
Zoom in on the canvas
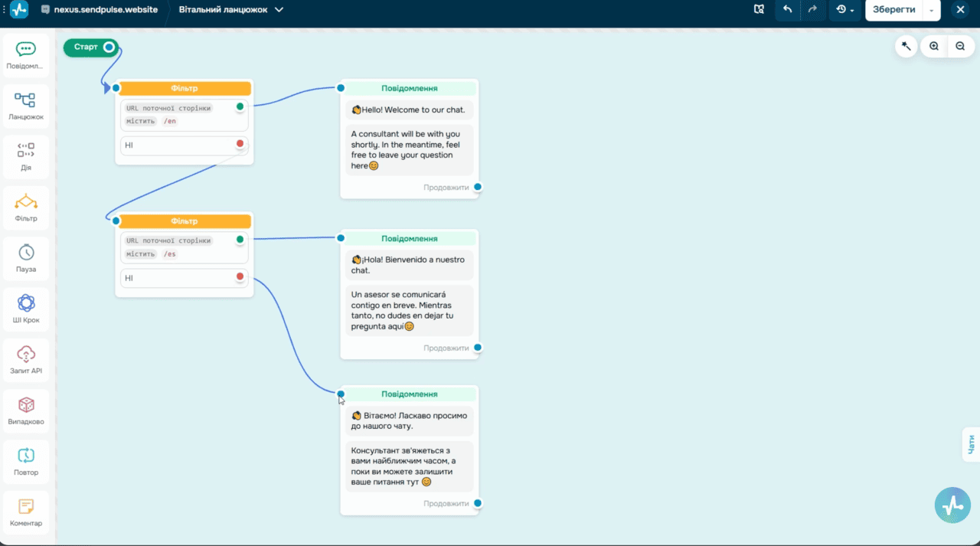(x=934, y=46)
